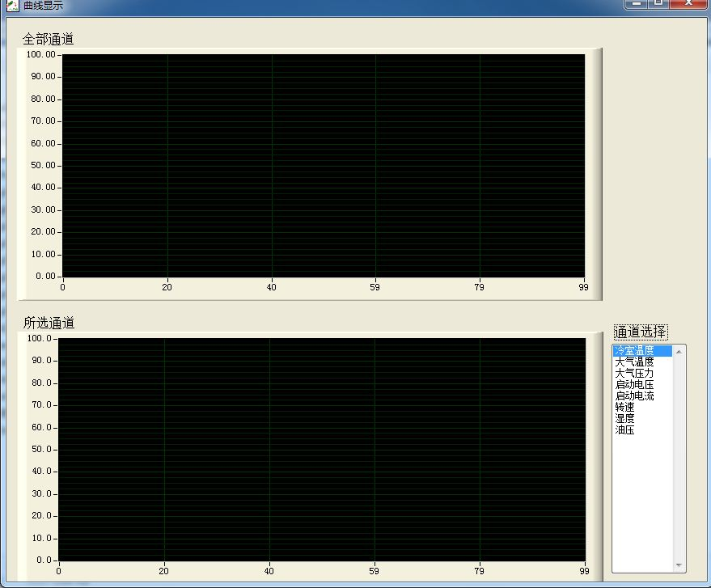Select 油压 channel
This screenshot has width=711, height=588.
click(x=624, y=429)
